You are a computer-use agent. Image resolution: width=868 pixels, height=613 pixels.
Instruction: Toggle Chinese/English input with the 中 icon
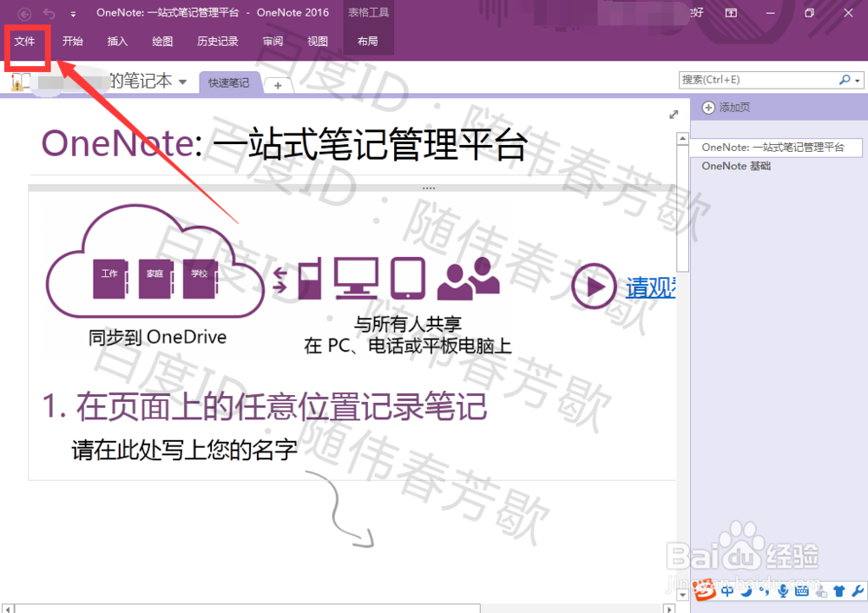727,590
